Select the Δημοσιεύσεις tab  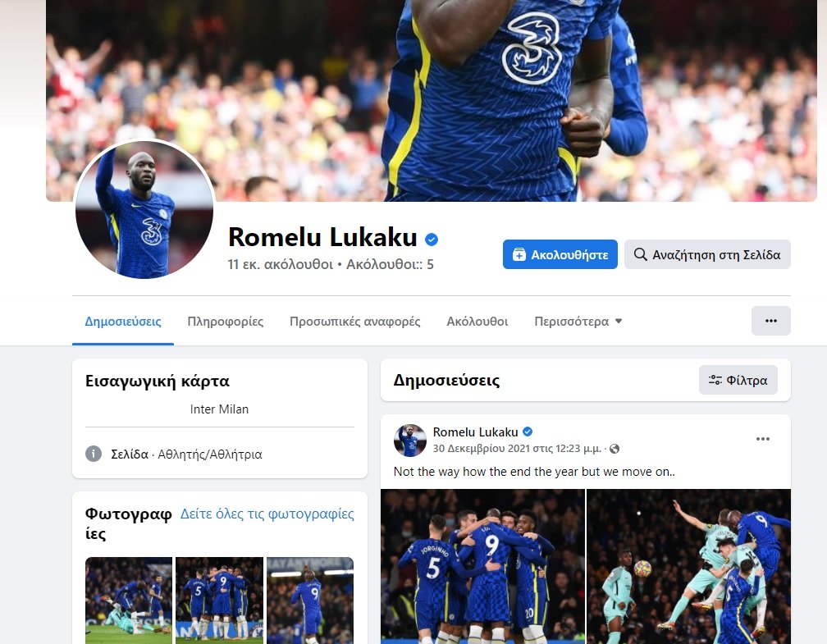coord(123,322)
